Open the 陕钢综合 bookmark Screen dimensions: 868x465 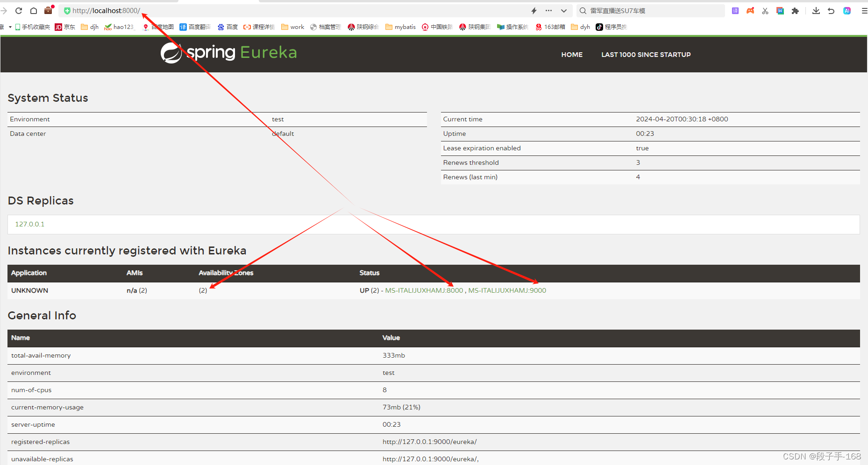[363, 27]
